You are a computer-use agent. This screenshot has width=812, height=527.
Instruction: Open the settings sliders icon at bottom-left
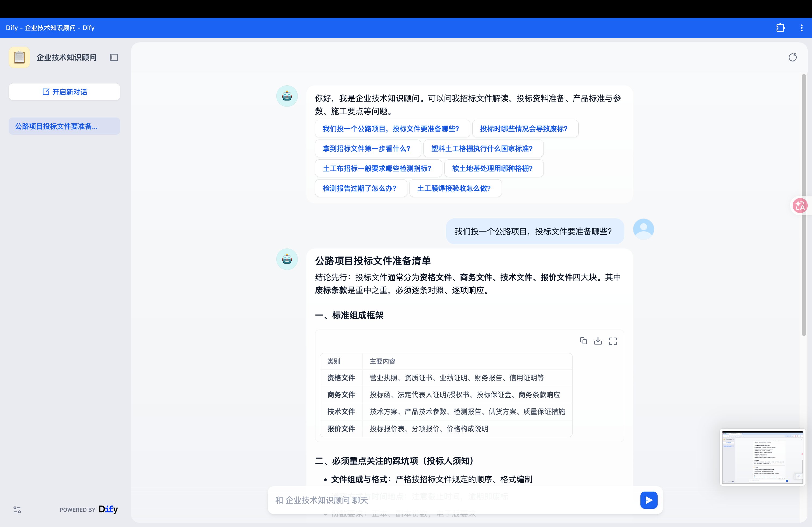coord(17,510)
